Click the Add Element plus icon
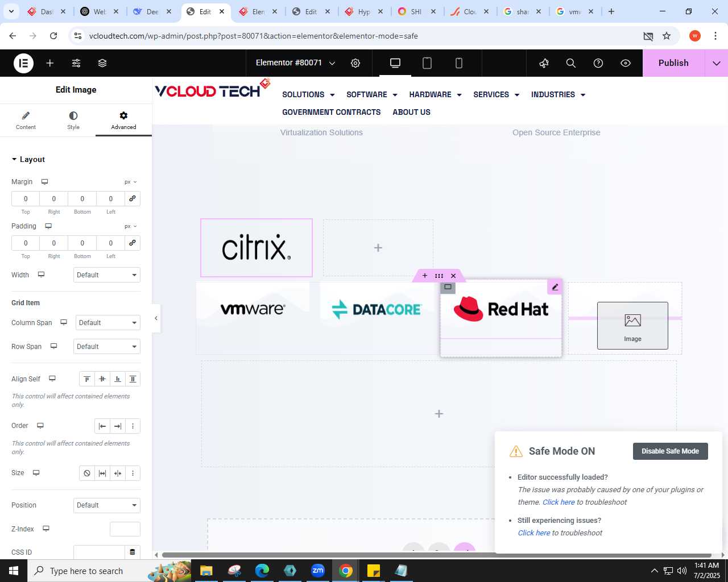 [x=50, y=63]
